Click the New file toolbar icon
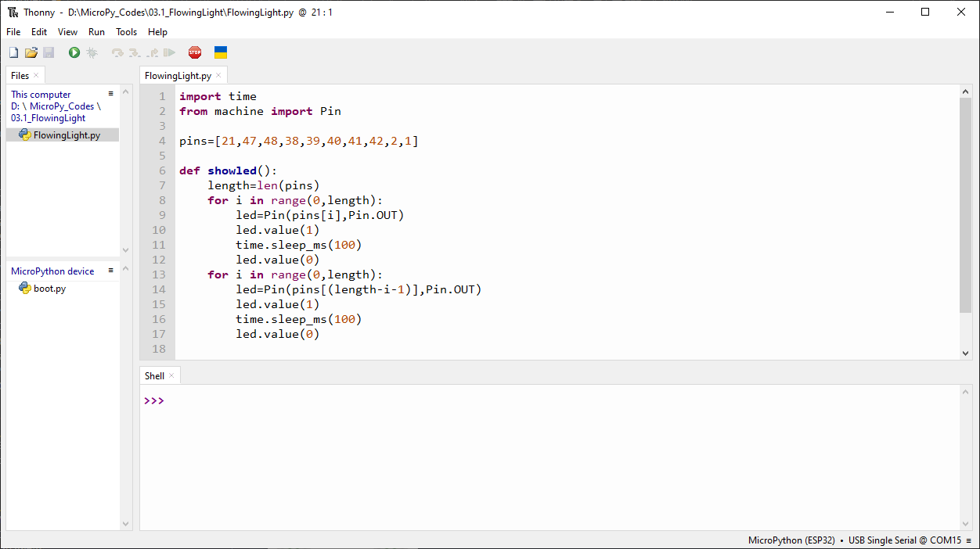The width and height of the screenshot is (980, 549). tap(13, 52)
